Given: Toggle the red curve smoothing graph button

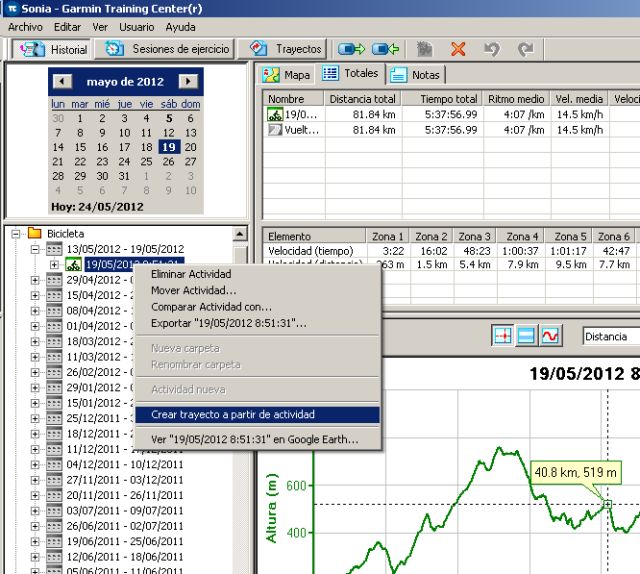Looking at the screenshot, I should click(550, 337).
